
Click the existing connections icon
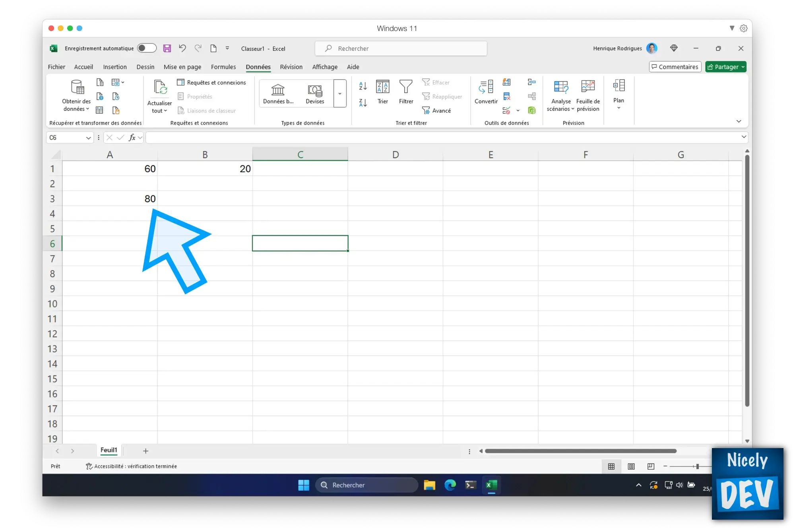point(116,110)
